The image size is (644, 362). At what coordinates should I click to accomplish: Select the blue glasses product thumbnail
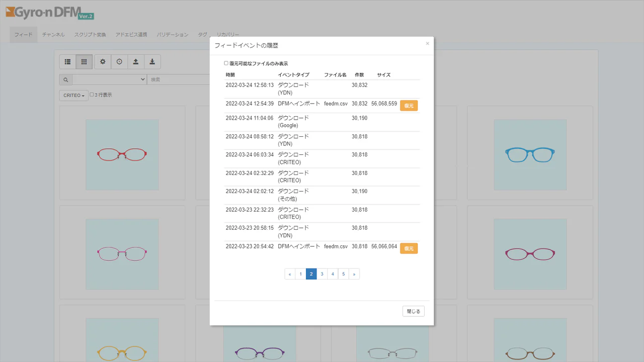click(530, 154)
